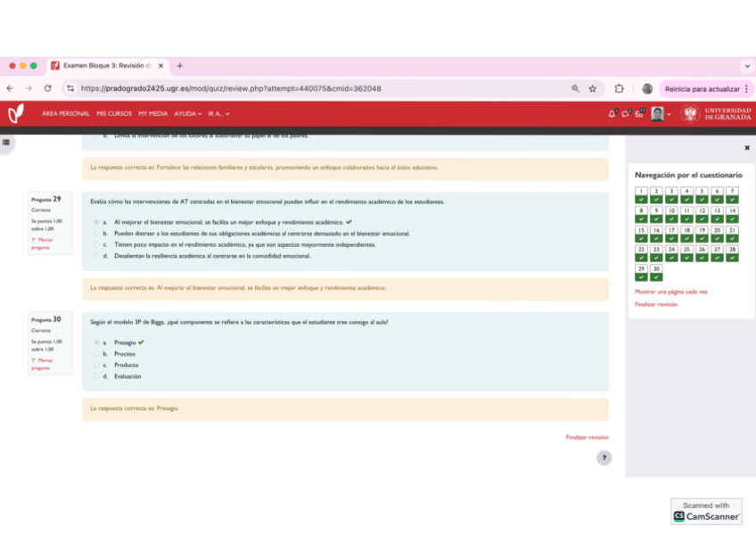Open the left side drawer menu icon
Viewport: 756px width, 534px height.
pyautogui.click(x=6, y=143)
